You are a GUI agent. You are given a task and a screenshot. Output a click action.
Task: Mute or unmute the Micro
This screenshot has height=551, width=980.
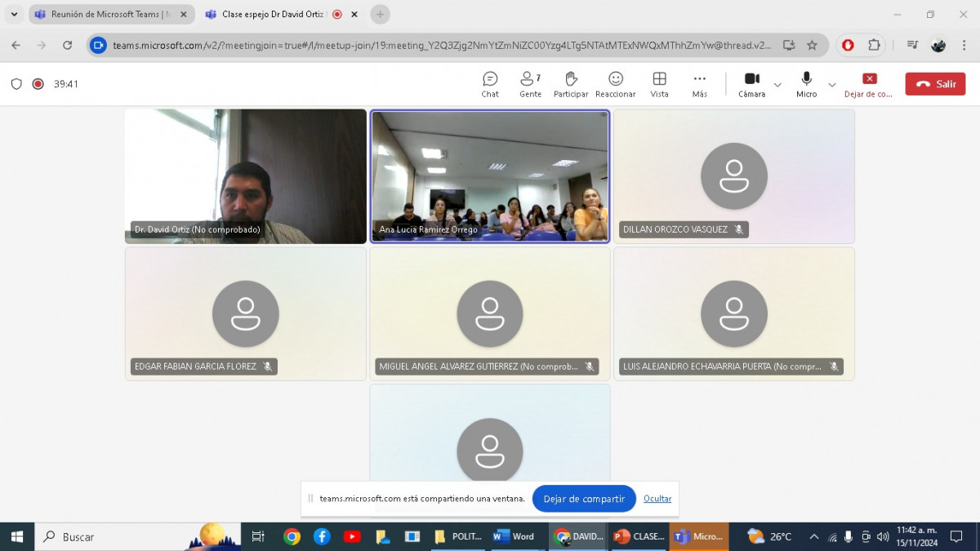[806, 83]
